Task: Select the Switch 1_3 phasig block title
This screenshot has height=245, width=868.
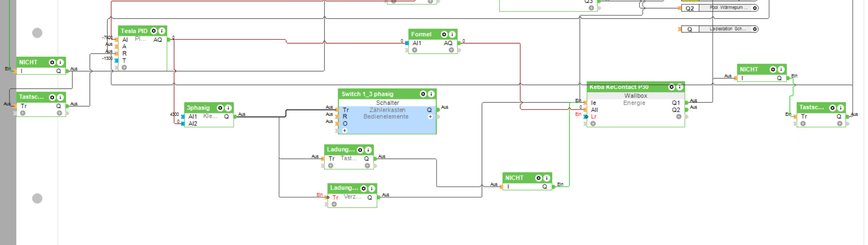Action: [x=367, y=94]
